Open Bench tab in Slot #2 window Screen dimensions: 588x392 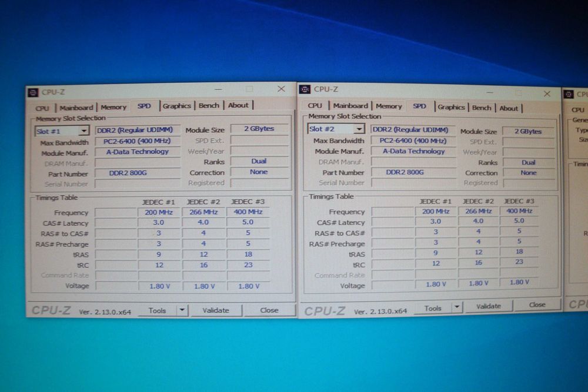click(482, 108)
